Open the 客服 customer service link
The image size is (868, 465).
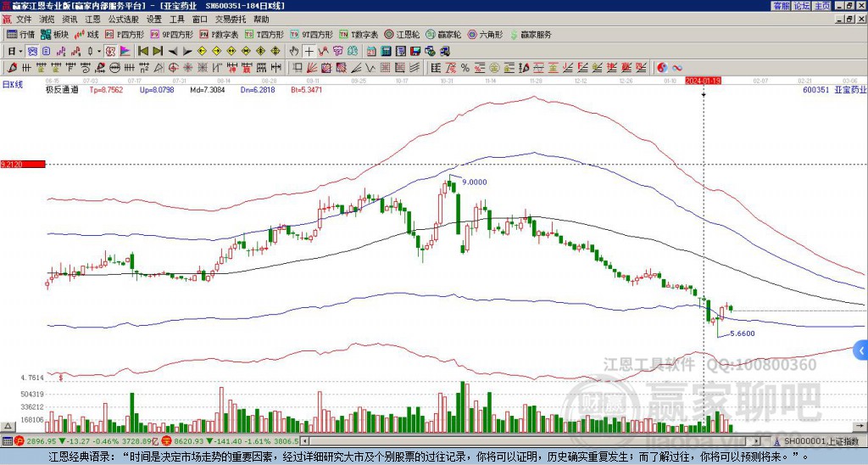782,6
